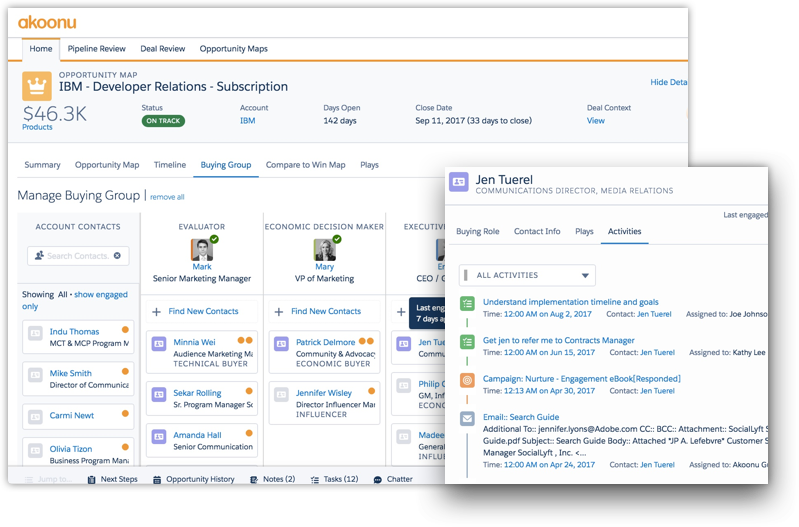The image size is (799, 527).
Task: Click the akoonu logo
Action: [47, 22]
